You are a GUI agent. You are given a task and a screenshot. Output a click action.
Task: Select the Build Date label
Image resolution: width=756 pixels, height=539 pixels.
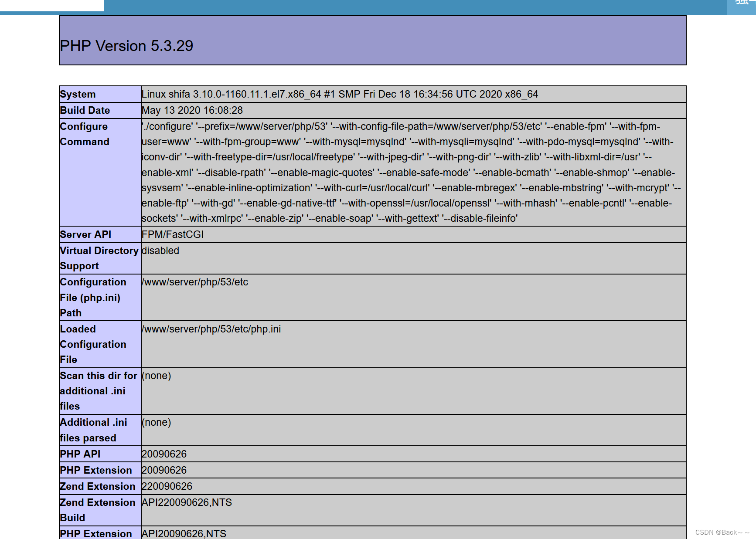pyautogui.click(x=85, y=110)
